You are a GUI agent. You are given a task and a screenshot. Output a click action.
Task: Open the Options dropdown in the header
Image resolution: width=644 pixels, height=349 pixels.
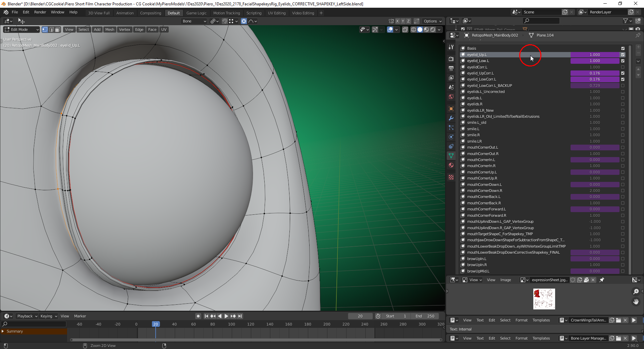click(x=432, y=21)
